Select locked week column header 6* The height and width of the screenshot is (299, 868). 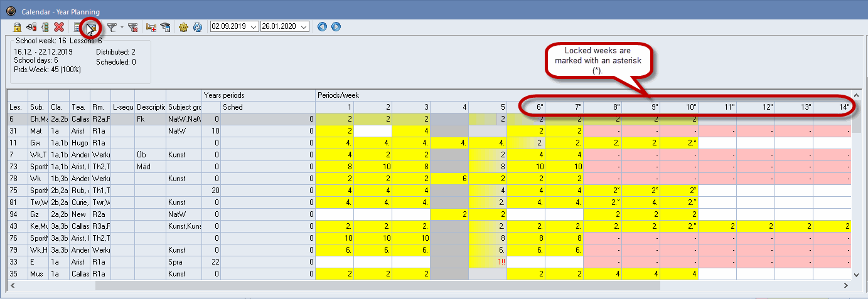526,107
